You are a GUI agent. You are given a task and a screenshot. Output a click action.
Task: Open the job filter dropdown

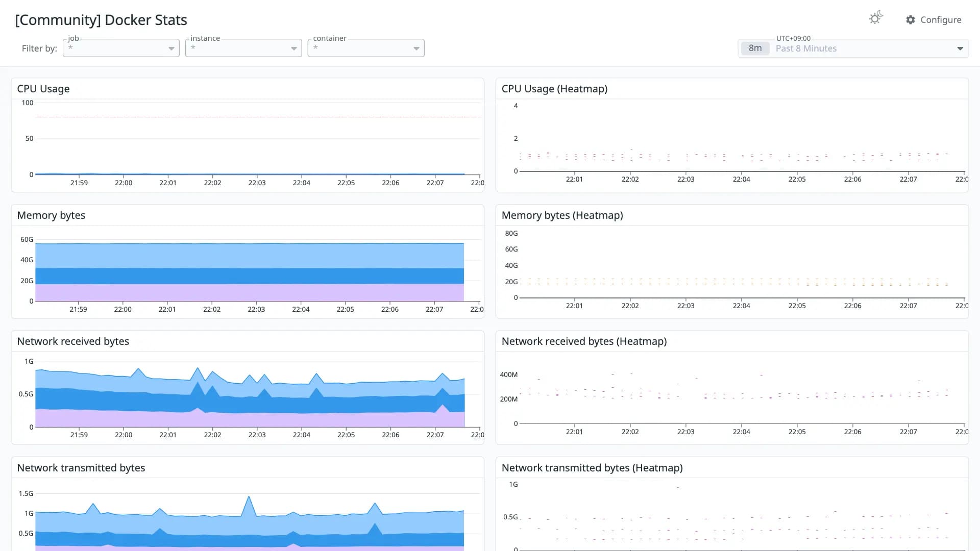(x=121, y=48)
